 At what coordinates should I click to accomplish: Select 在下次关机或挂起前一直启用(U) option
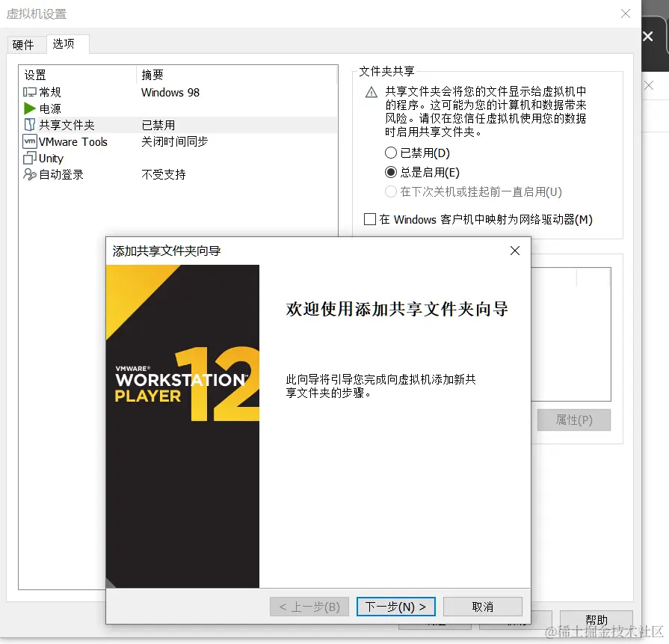[391, 191]
